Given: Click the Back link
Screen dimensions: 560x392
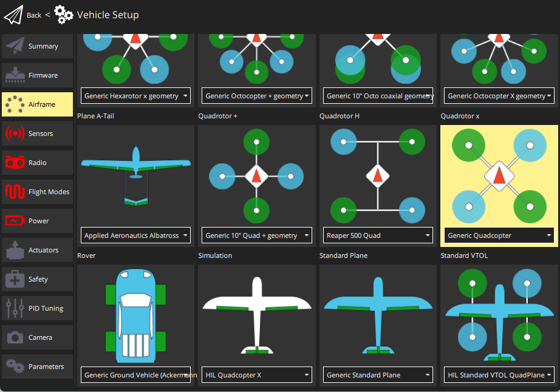Looking at the screenshot, I should (x=33, y=15).
